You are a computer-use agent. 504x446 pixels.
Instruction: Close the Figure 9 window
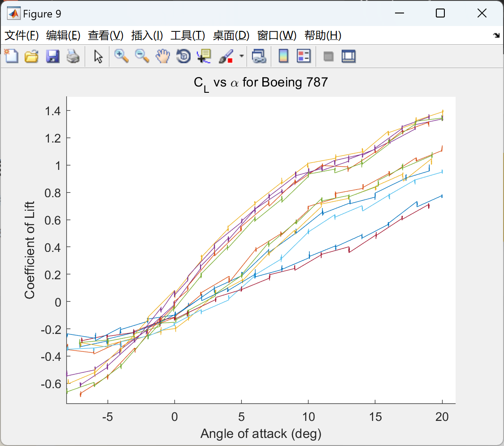(482, 13)
